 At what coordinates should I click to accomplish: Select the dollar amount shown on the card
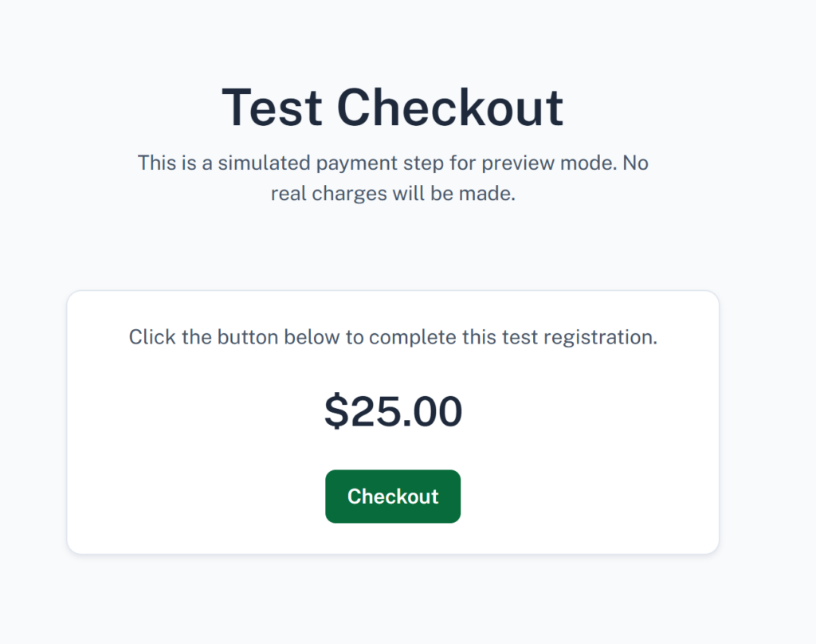coord(392,410)
